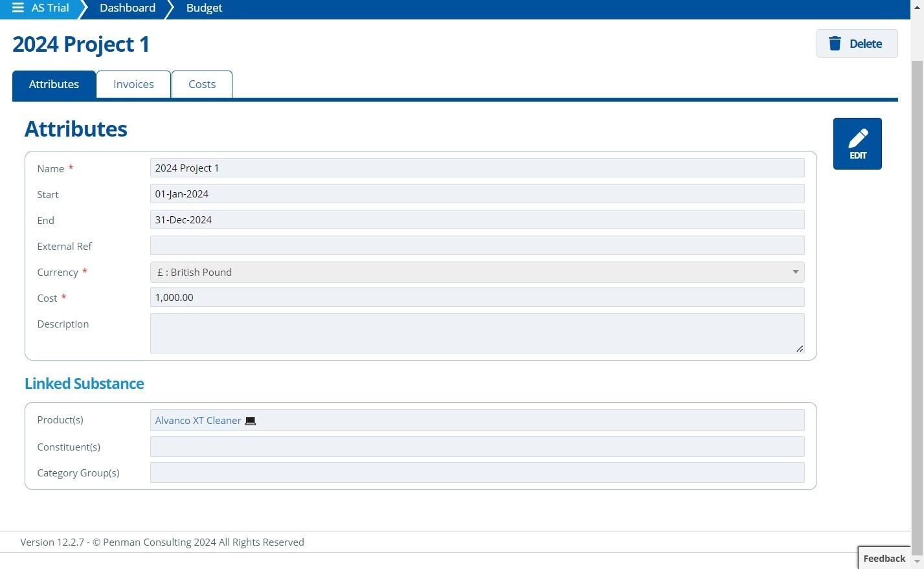Click the Start date field
This screenshot has width=924, height=569.
tap(477, 194)
